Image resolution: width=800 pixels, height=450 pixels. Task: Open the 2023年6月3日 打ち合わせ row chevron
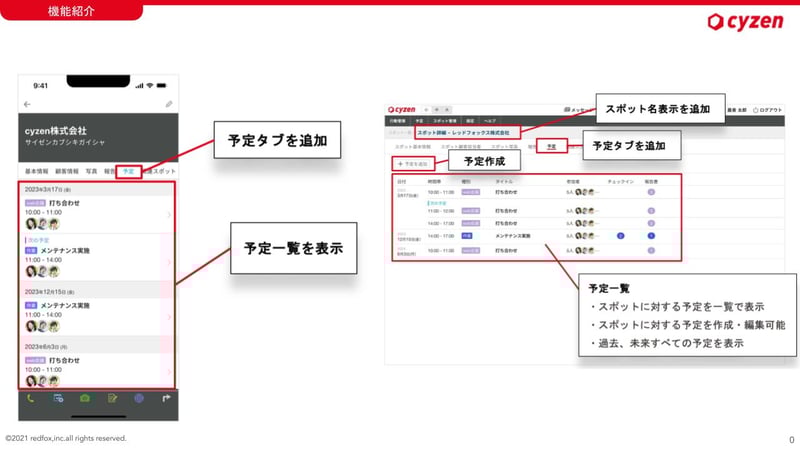coord(169,371)
